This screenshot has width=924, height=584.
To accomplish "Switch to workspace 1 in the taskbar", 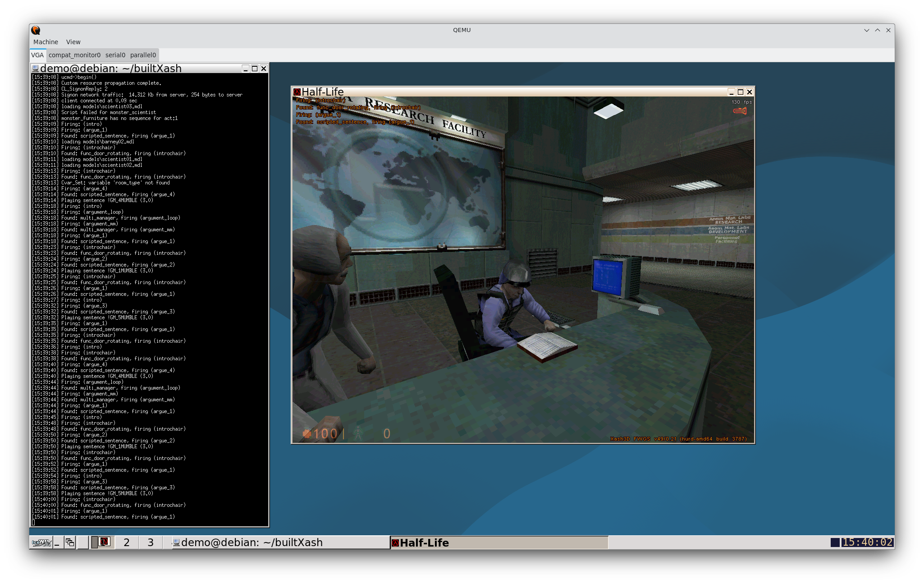I will point(103,543).
